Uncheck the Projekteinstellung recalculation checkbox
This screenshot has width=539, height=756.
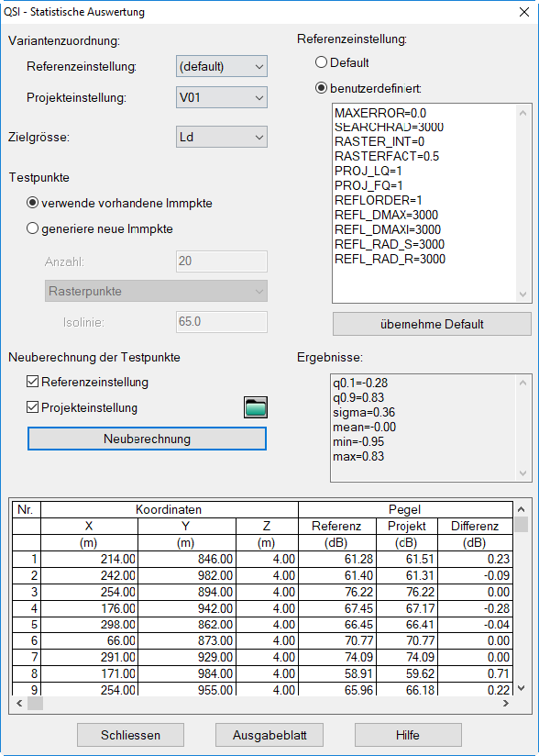click(33, 407)
